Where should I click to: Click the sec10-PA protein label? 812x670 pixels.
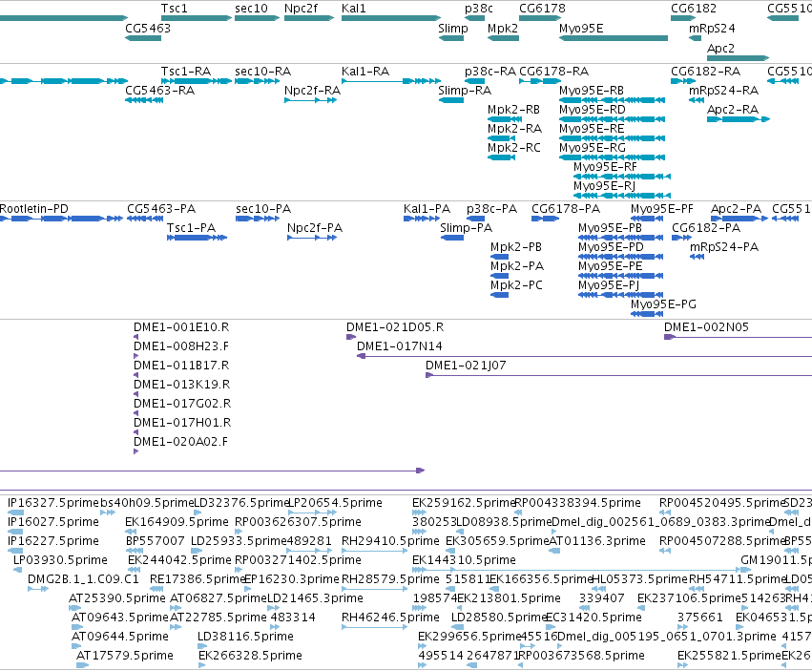tap(263, 209)
